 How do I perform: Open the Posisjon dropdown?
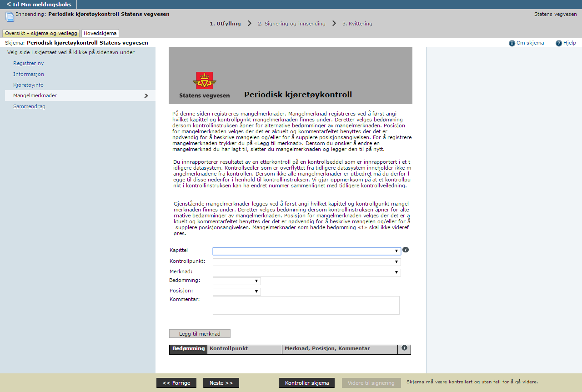tap(237, 291)
